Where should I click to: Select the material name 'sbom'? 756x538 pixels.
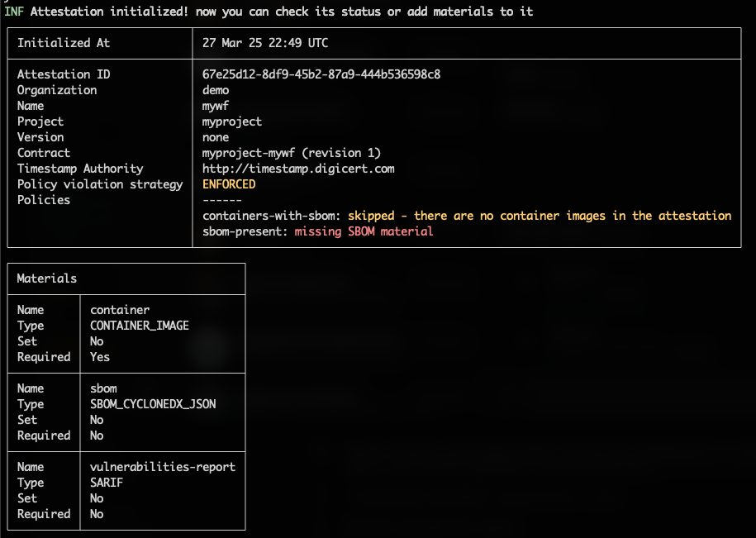point(103,388)
